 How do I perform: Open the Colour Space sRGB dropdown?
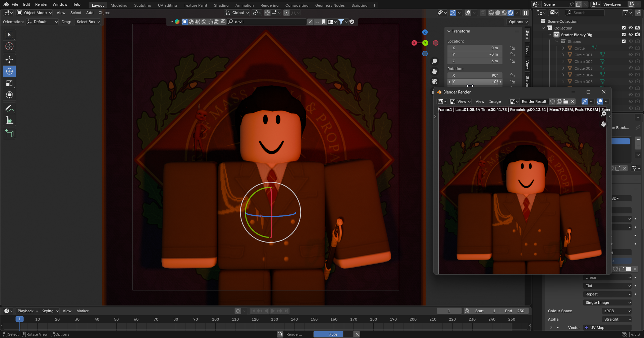coord(617,311)
